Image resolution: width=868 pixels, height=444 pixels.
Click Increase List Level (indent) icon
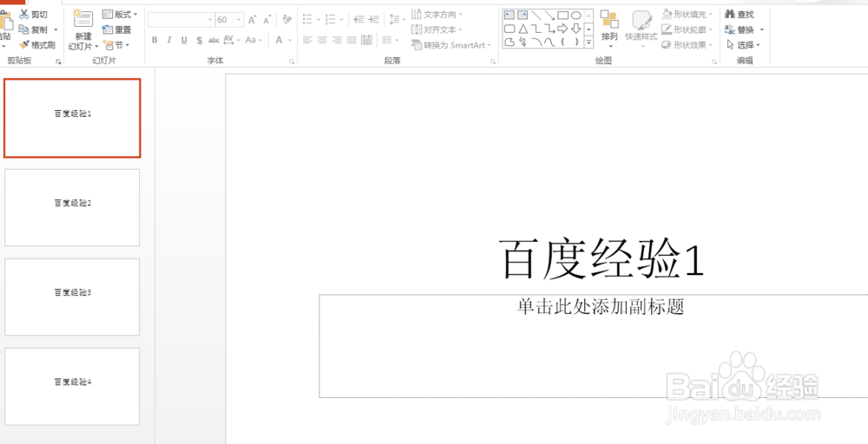tap(374, 20)
